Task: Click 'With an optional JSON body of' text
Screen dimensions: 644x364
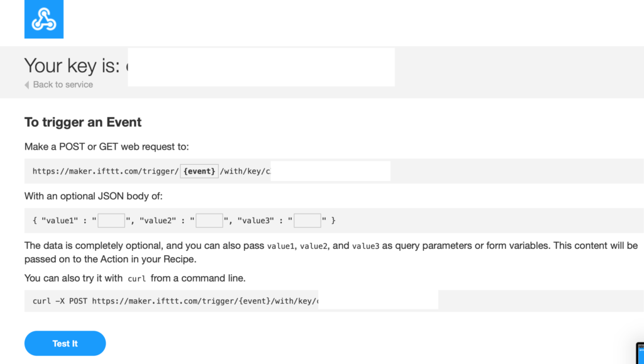Action: (94, 196)
